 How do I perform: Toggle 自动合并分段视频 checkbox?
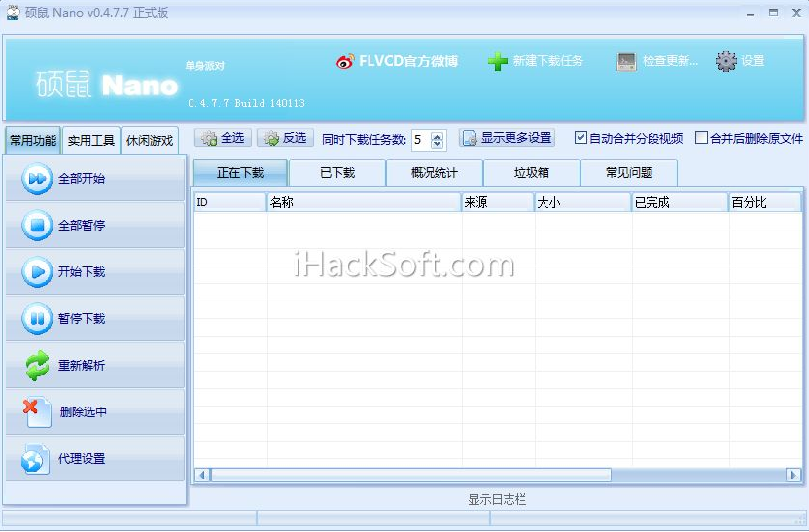click(x=580, y=138)
